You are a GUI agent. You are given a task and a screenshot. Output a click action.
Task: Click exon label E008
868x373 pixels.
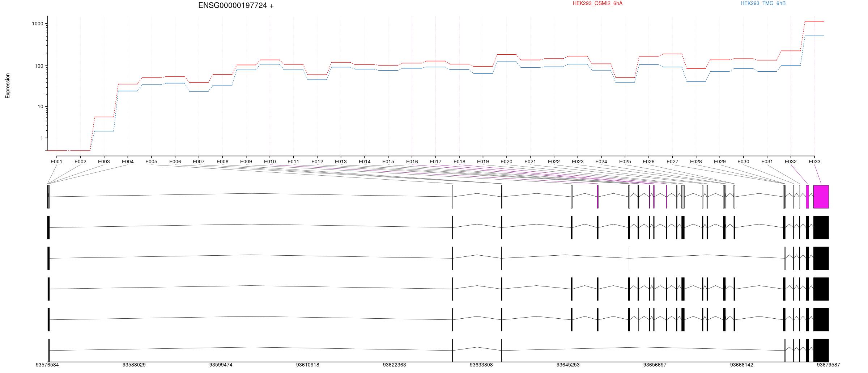222,162
